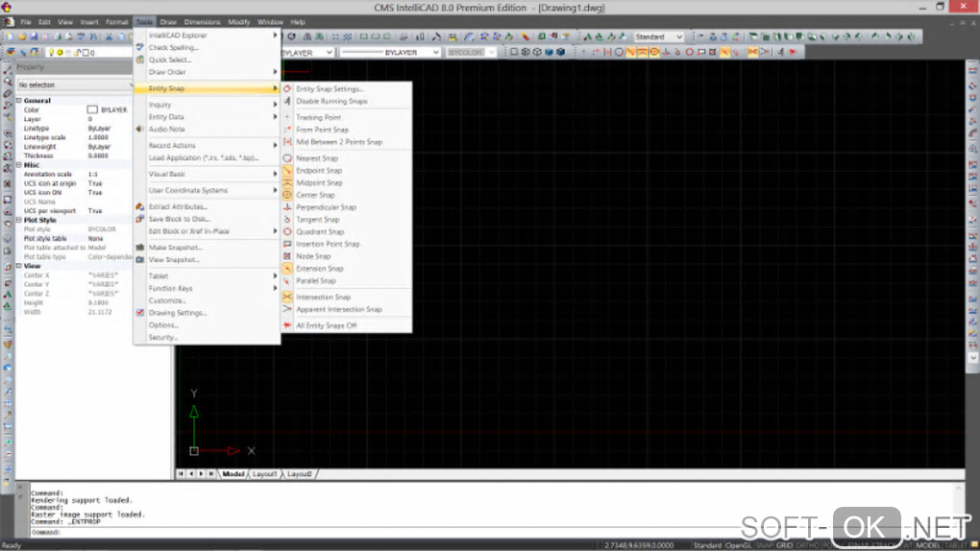Choose Tracking Point in Entity Snap submenu
This screenshot has width=980, height=551.
[x=347, y=117]
